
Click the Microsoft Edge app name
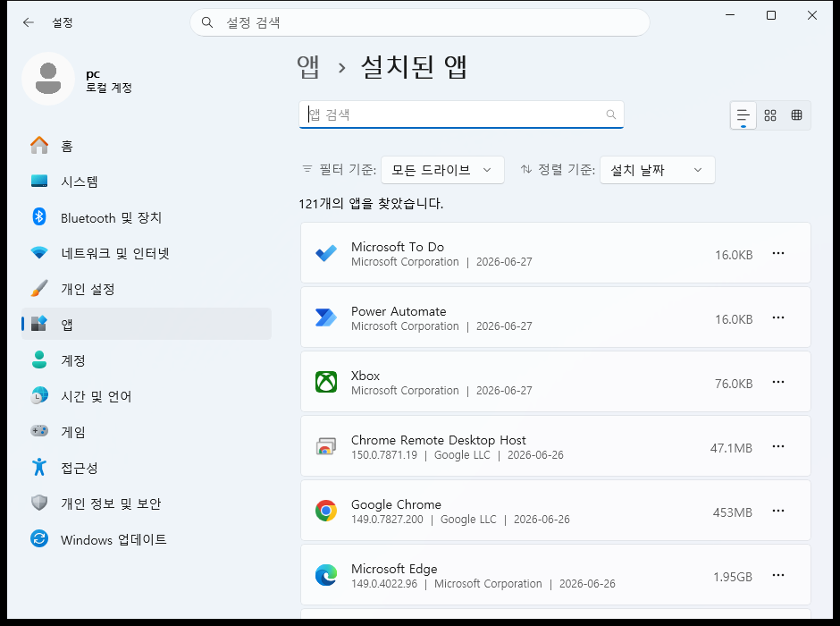(394, 569)
